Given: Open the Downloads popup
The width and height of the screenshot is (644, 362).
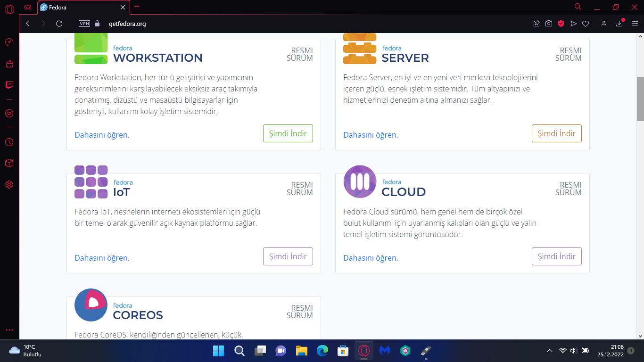Looking at the screenshot, I should point(619,24).
